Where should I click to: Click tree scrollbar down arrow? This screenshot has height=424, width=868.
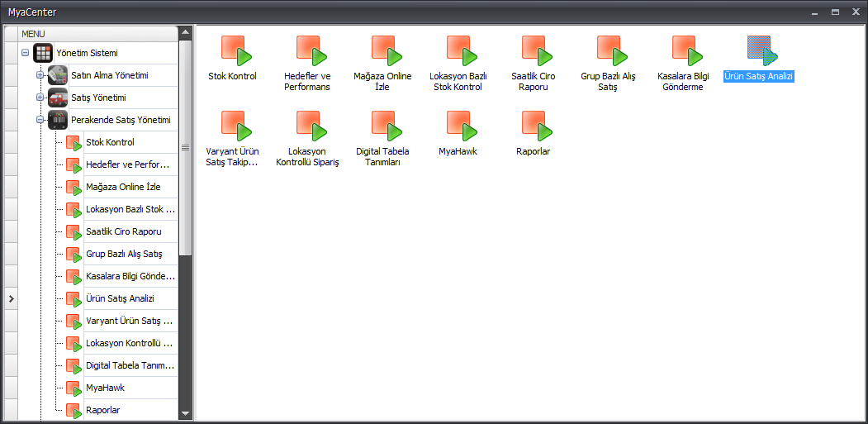tap(186, 414)
